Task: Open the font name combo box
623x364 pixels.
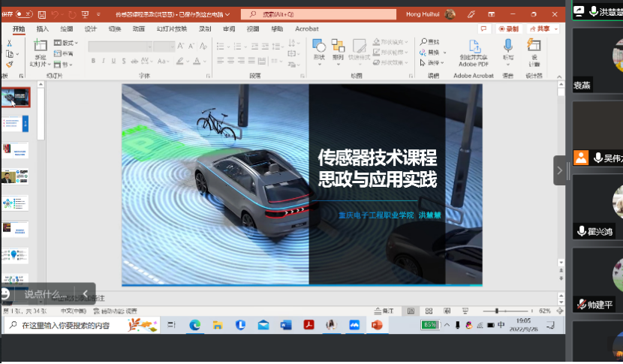Action: point(120,47)
